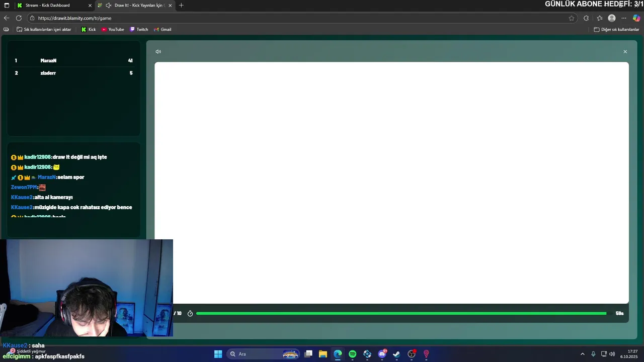
Task: Open a new browser tab
Action: [181, 6]
